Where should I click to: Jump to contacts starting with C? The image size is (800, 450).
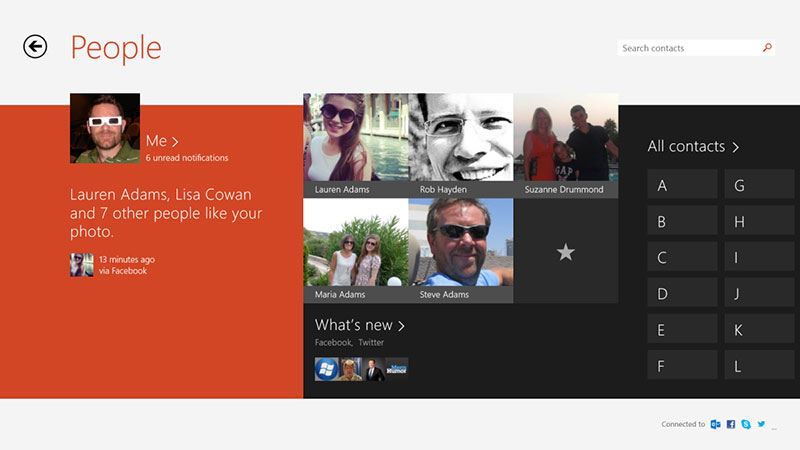[682, 256]
